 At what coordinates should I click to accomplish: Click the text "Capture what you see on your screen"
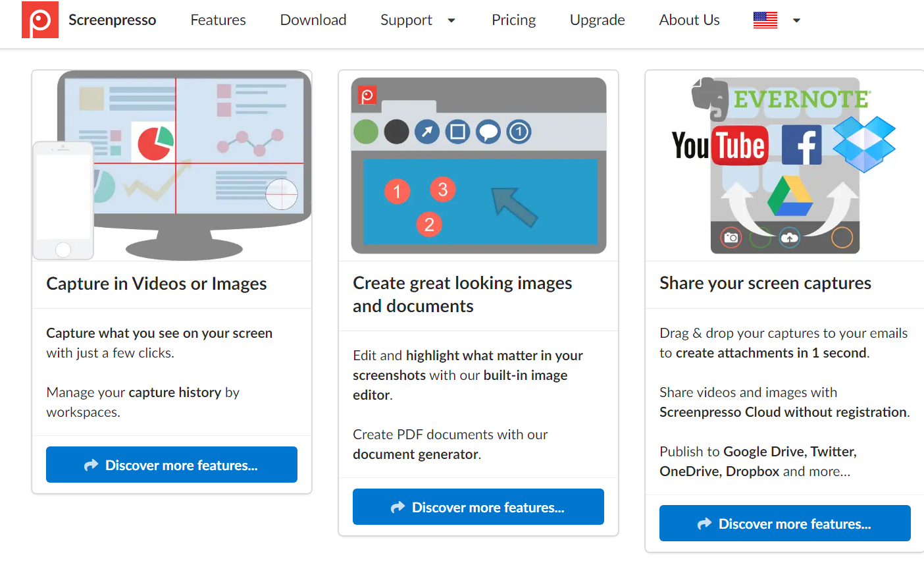[x=159, y=333]
